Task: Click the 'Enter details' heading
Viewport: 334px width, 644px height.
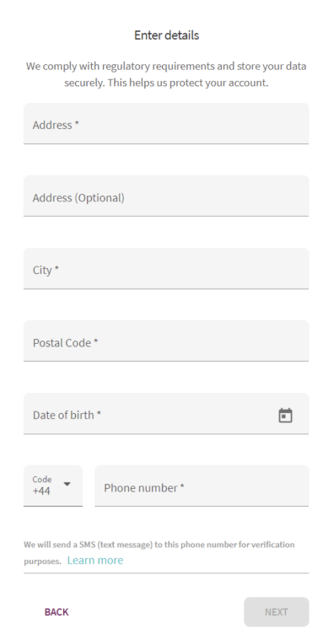Action: 166,35
